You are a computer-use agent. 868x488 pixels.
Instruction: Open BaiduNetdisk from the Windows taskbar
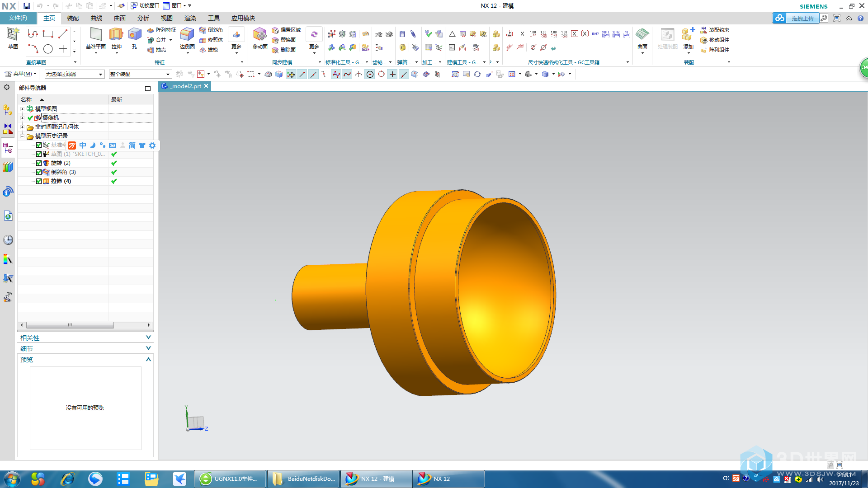point(303,479)
